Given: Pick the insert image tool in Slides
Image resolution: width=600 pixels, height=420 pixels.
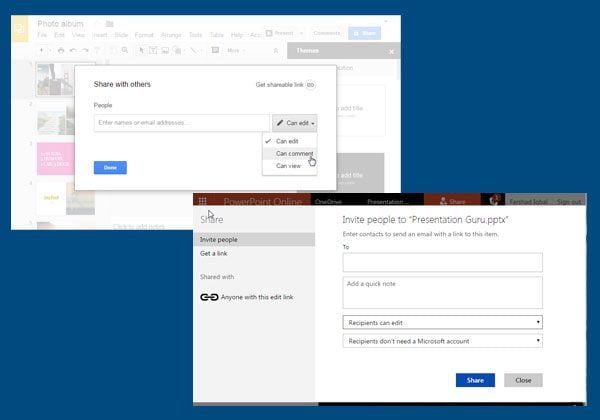Looking at the screenshot, I should (x=165, y=50).
